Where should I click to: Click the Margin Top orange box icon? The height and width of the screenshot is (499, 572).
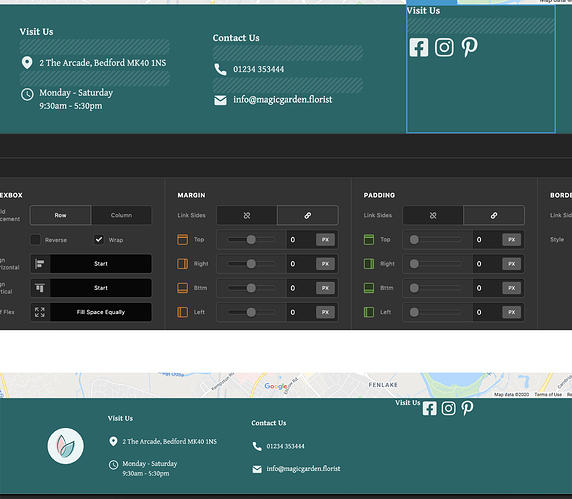pos(182,240)
